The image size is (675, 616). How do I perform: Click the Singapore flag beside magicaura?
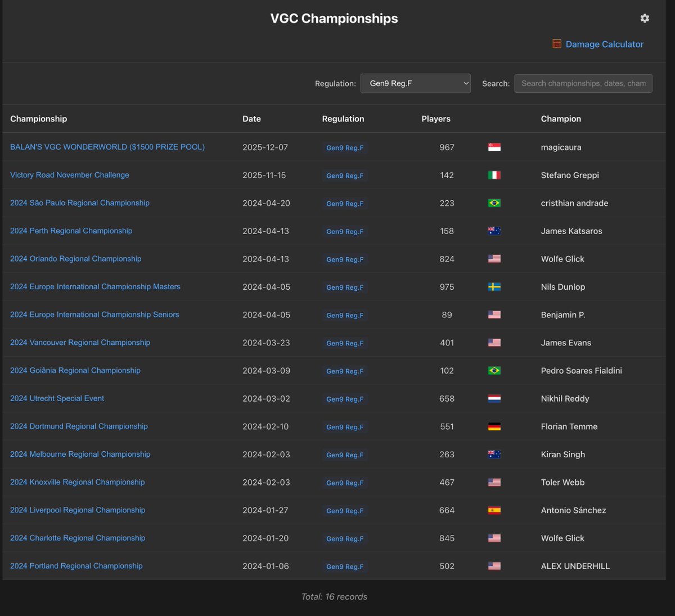click(x=494, y=147)
